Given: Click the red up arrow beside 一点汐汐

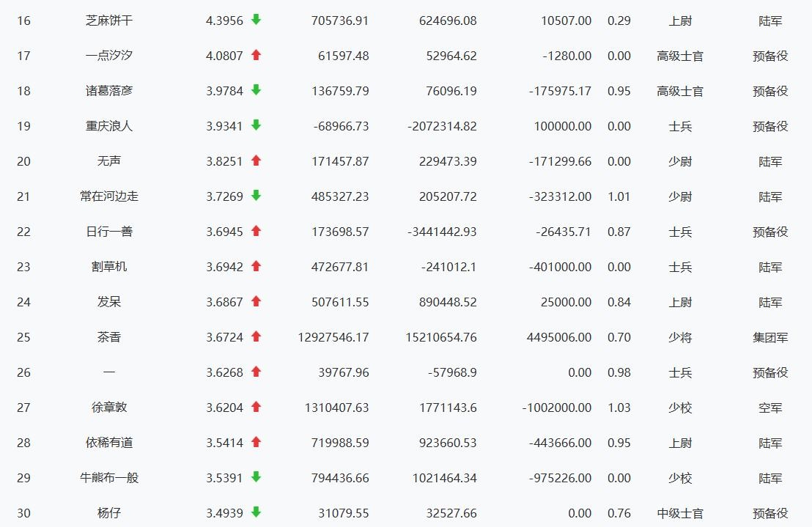Looking at the screenshot, I should (x=256, y=55).
